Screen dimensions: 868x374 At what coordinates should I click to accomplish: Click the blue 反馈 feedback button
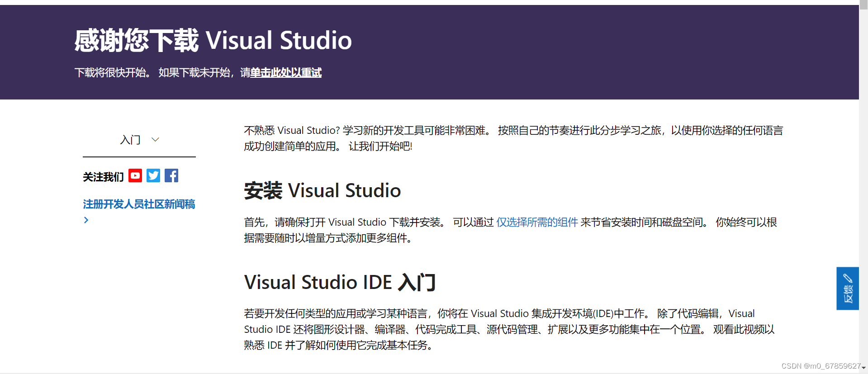848,289
